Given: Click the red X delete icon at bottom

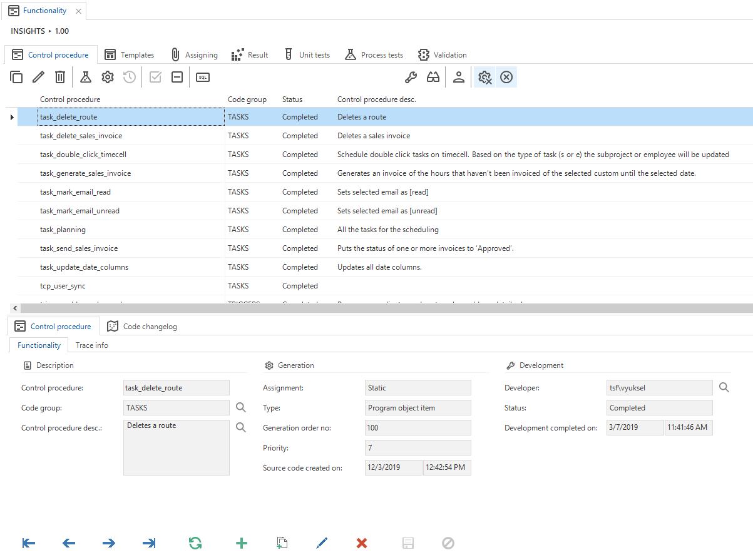Looking at the screenshot, I should pyautogui.click(x=362, y=543).
